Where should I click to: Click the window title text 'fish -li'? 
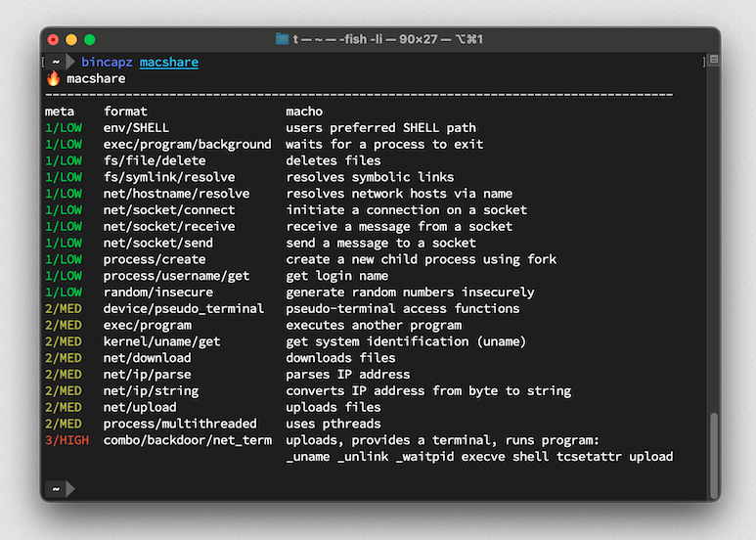[361, 39]
